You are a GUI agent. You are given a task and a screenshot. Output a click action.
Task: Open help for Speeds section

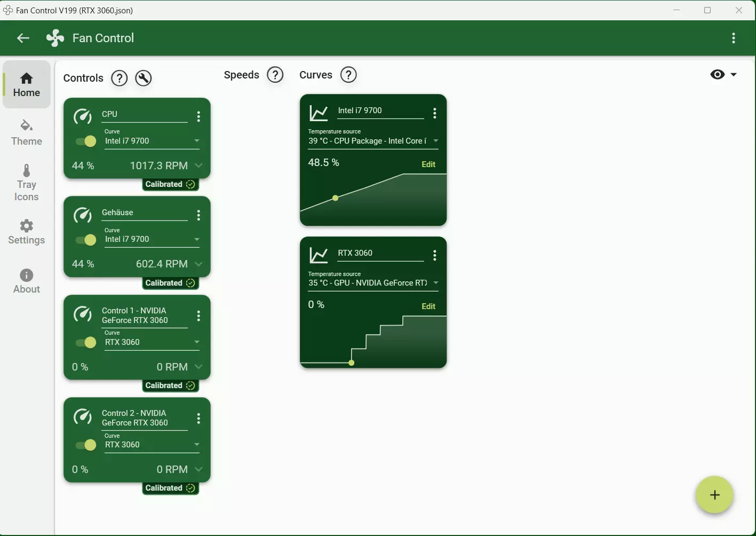[275, 75]
